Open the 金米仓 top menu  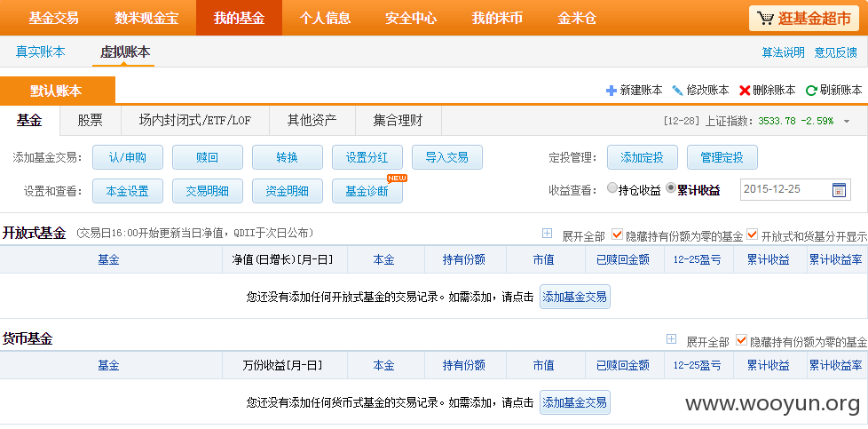click(577, 19)
